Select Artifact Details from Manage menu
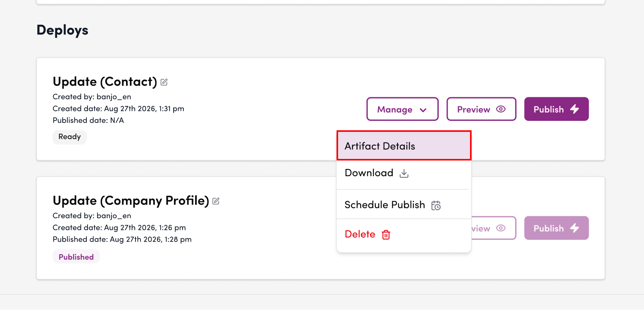 click(x=404, y=146)
